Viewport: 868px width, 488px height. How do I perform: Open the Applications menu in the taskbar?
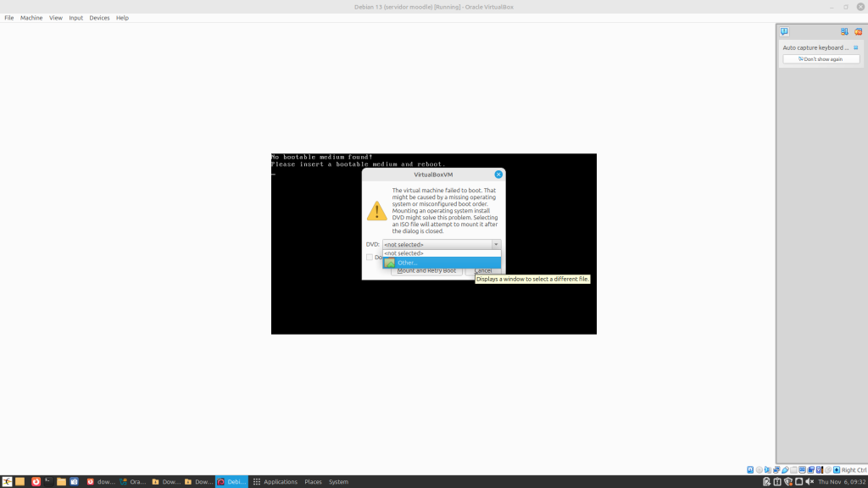[275, 481]
